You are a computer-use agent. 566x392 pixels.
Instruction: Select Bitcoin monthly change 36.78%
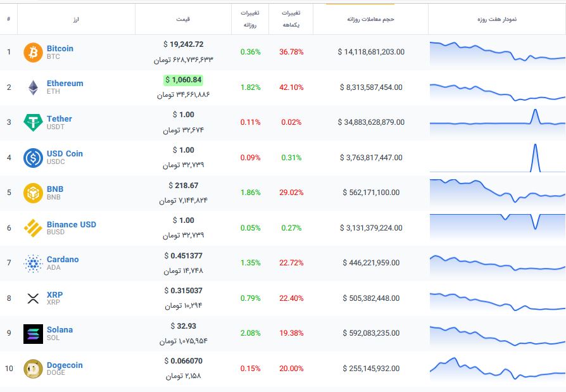coord(291,52)
